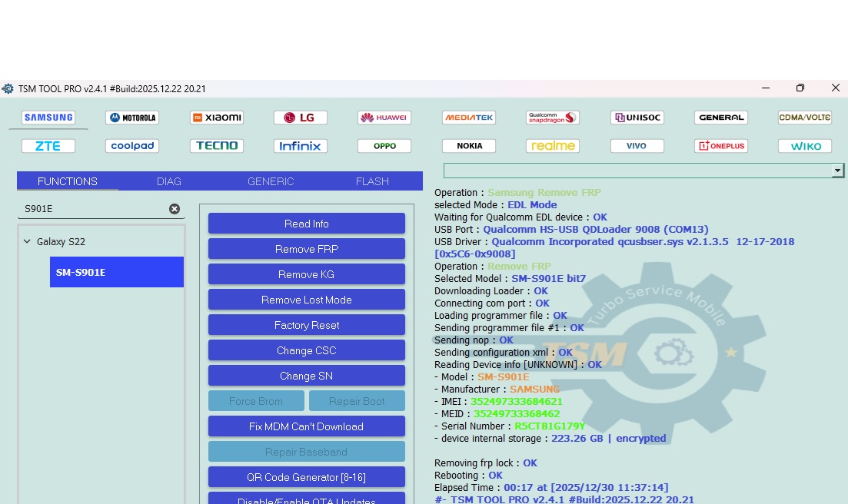
Task: Click the Remove FRP button
Action: coord(307,249)
